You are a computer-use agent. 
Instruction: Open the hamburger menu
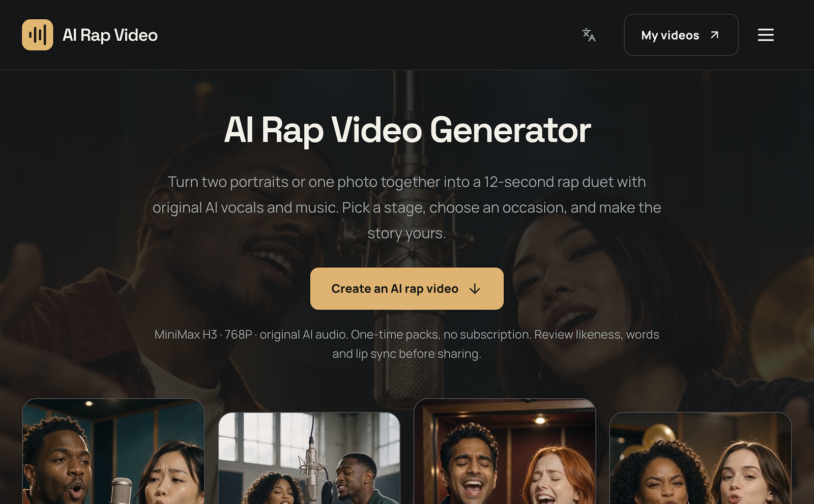(766, 35)
